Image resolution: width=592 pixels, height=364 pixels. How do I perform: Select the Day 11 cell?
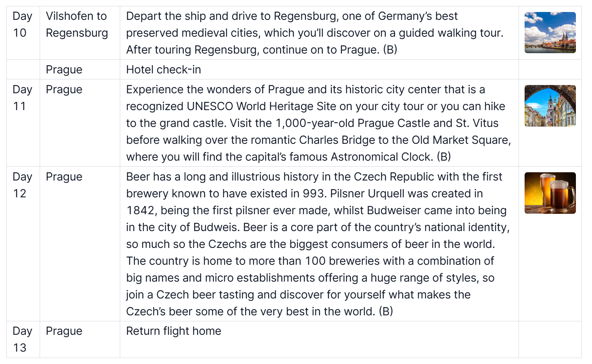pyautogui.click(x=22, y=98)
